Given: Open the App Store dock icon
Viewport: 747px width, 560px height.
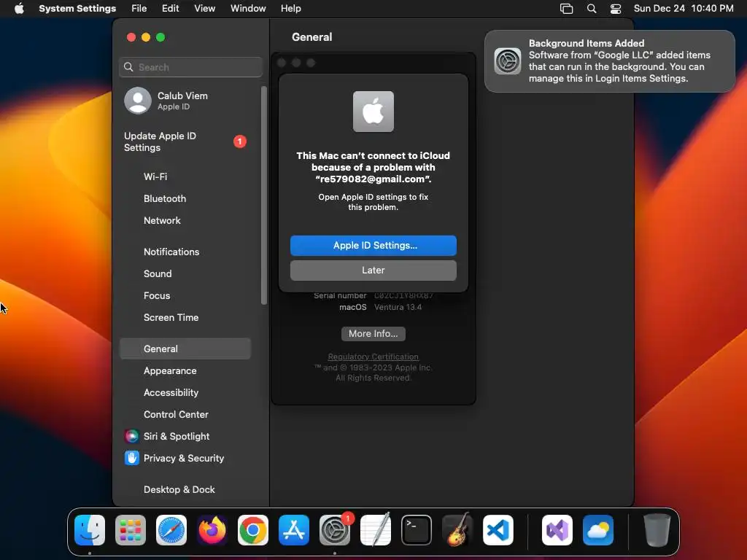Looking at the screenshot, I should (x=294, y=530).
